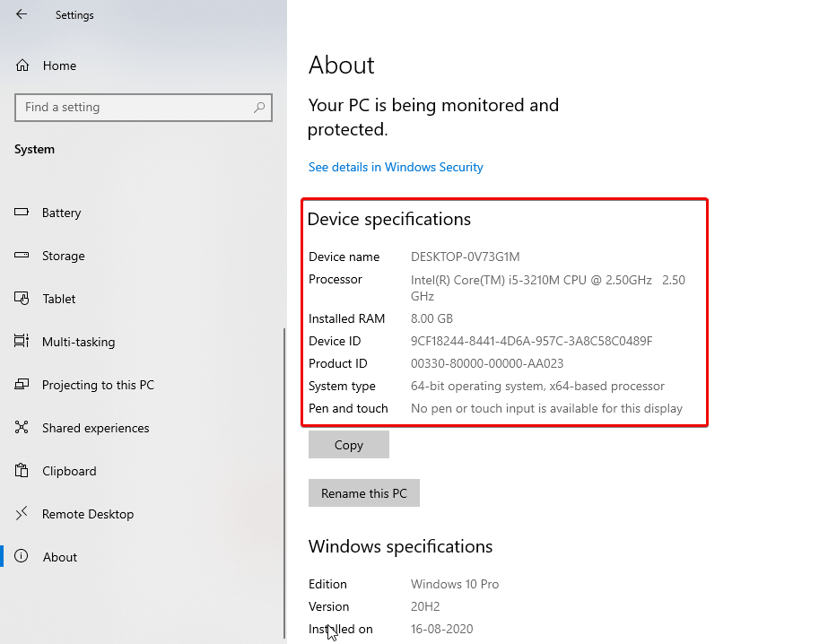Copy the device specifications
This screenshot has width=828, height=644.
click(x=348, y=444)
